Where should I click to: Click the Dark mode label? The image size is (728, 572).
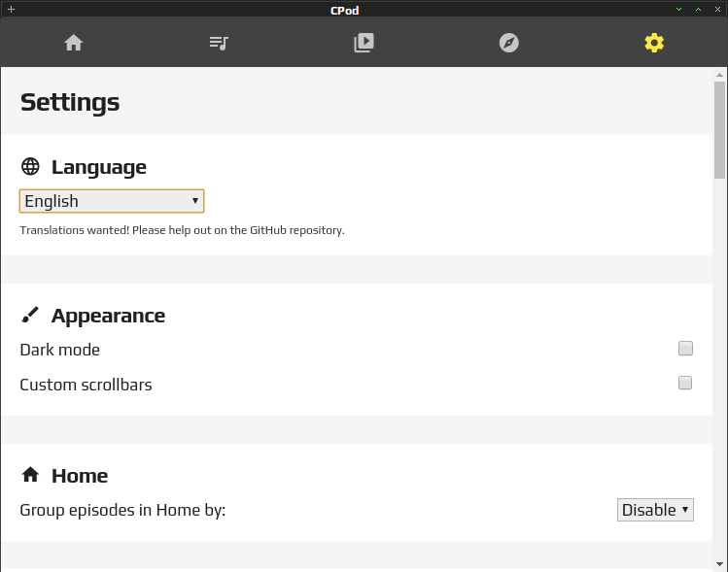click(60, 350)
